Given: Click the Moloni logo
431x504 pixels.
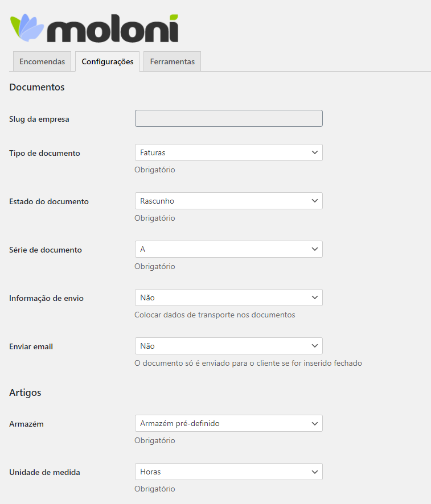Looking at the screenshot, I should [94, 28].
